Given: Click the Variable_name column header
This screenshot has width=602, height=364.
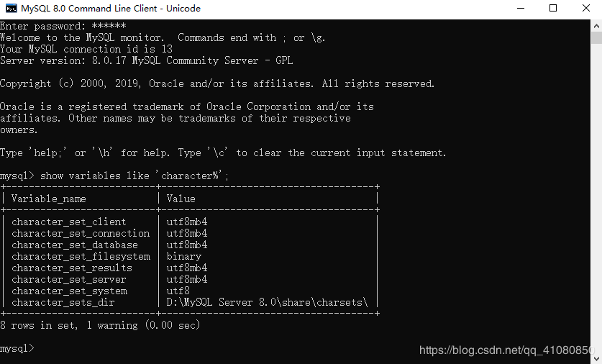Looking at the screenshot, I should point(49,199).
